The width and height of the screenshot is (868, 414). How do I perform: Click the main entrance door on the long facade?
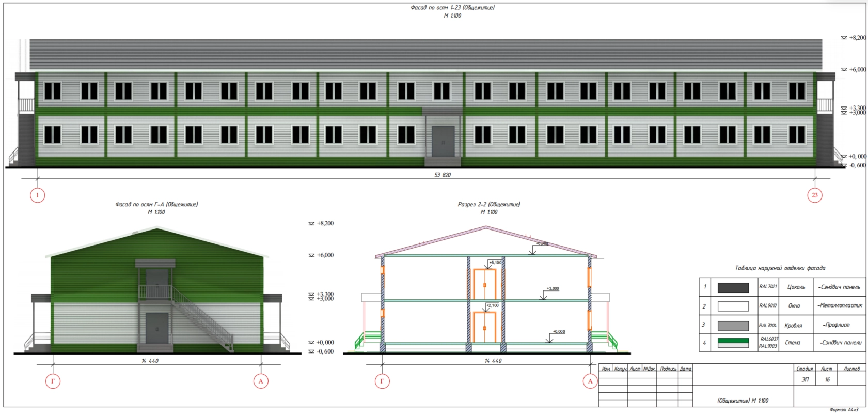pyautogui.click(x=442, y=141)
